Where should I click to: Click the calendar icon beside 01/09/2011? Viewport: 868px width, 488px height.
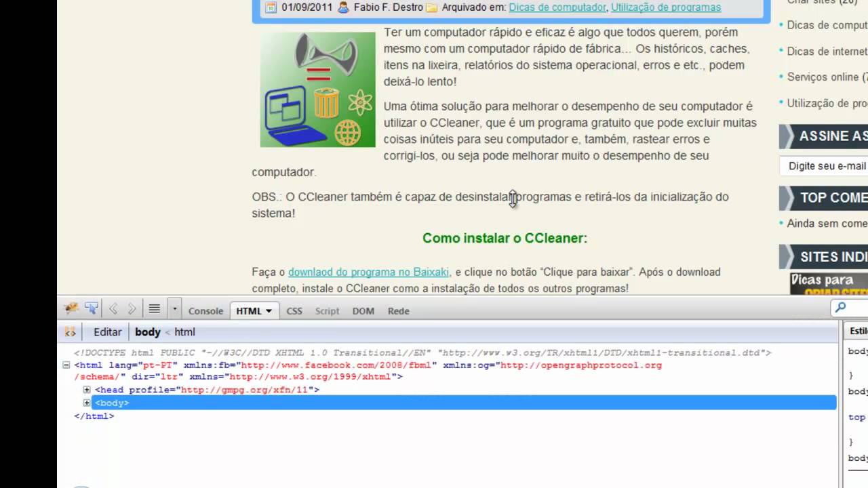click(x=271, y=7)
